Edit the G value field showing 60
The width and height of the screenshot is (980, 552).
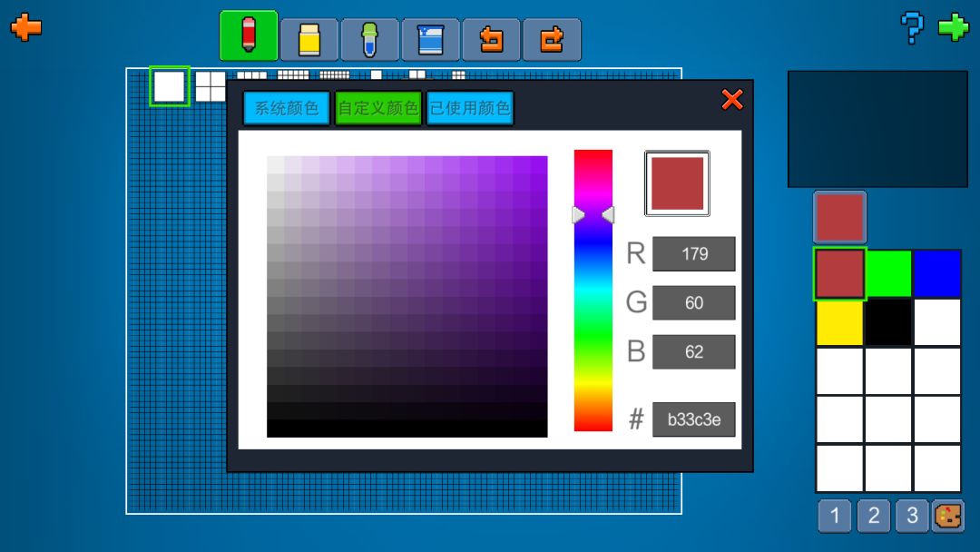point(694,302)
